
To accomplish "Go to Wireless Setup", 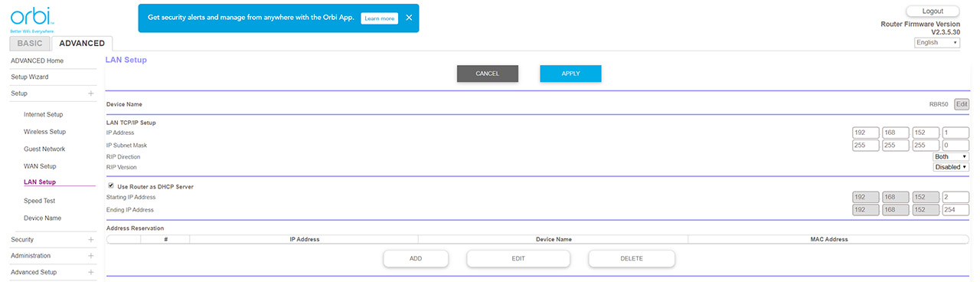I will coord(44,132).
